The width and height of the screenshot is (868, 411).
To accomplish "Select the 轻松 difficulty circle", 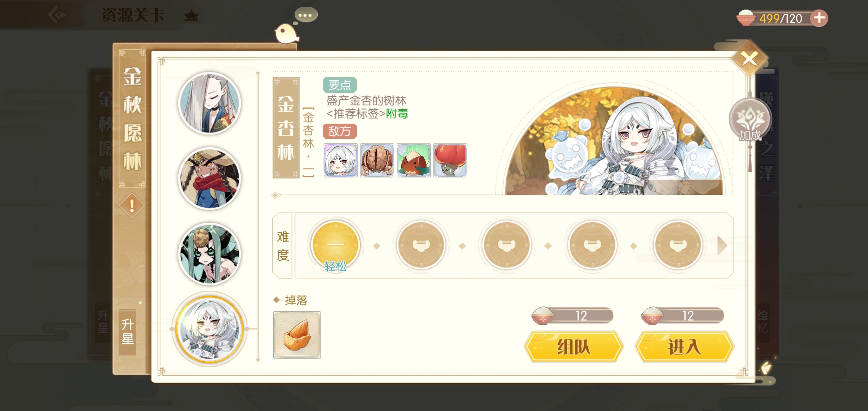I will pyautogui.click(x=335, y=245).
